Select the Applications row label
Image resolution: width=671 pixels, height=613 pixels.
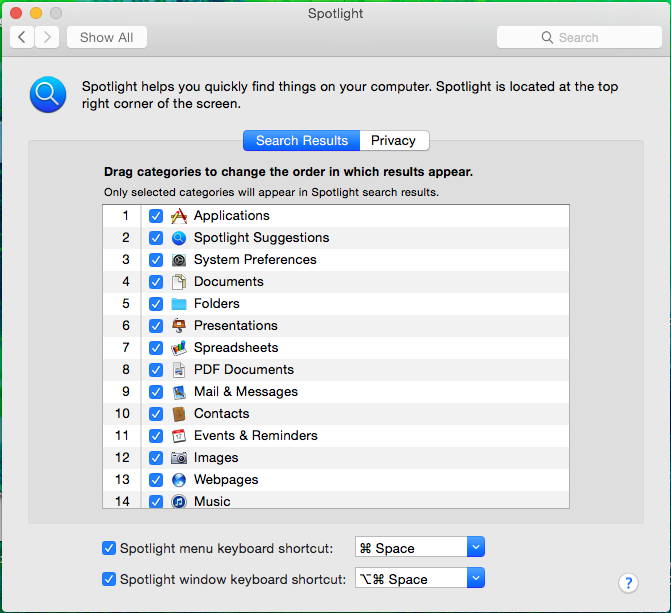[x=232, y=216]
